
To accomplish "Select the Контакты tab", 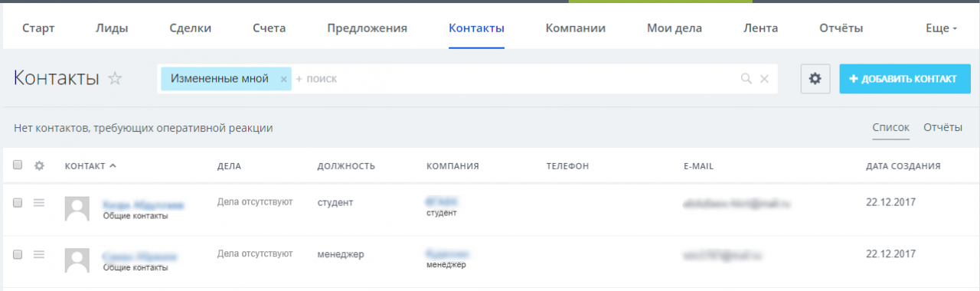I will (476, 28).
